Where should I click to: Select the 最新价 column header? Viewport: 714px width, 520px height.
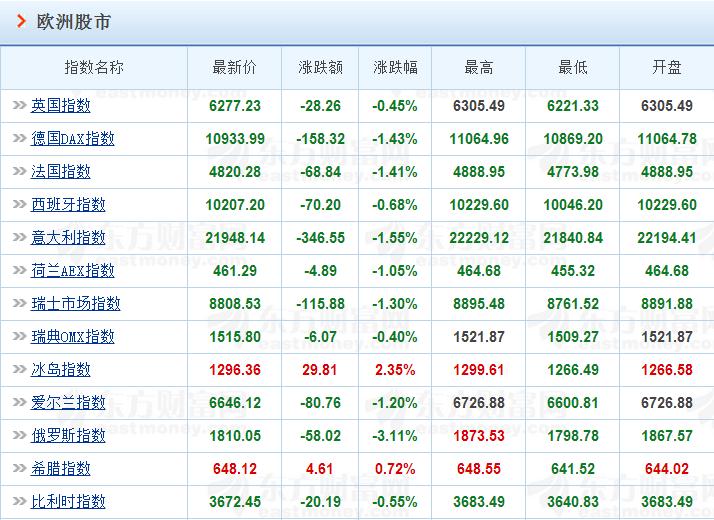[x=235, y=68]
